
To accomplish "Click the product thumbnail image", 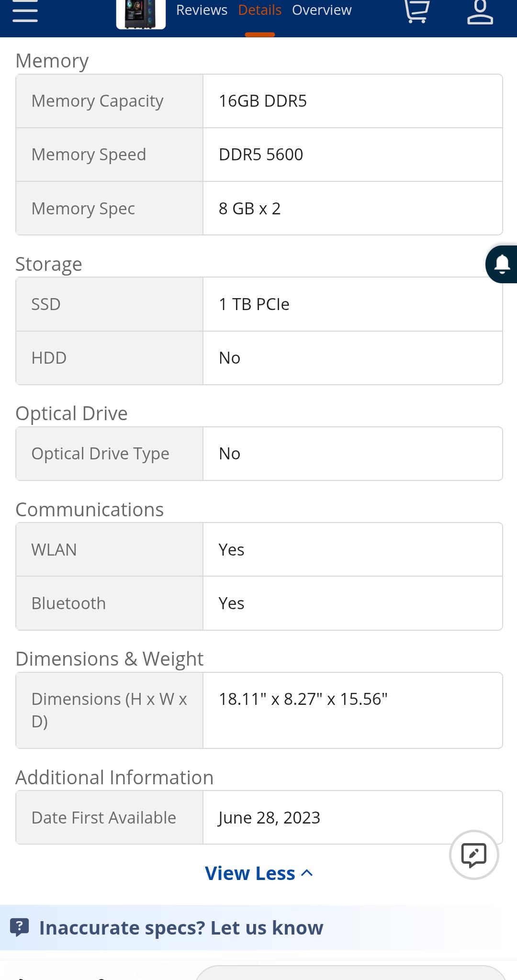I will [141, 14].
